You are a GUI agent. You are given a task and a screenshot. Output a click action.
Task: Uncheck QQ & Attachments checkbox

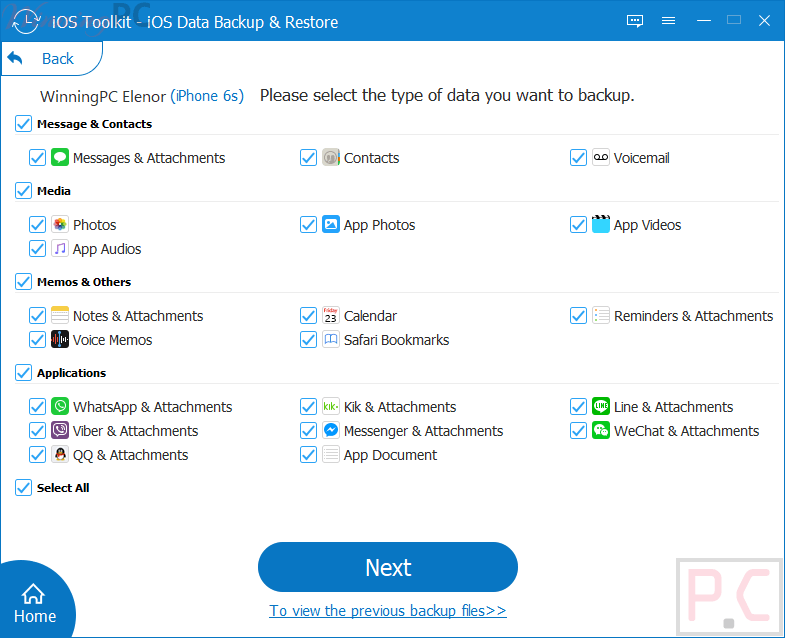click(38, 454)
